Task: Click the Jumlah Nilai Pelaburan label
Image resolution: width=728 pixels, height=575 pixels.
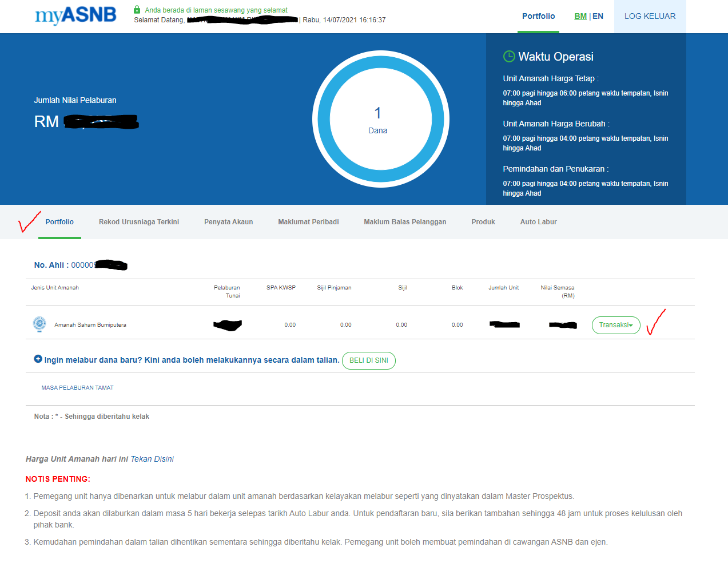Action: (75, 100)
